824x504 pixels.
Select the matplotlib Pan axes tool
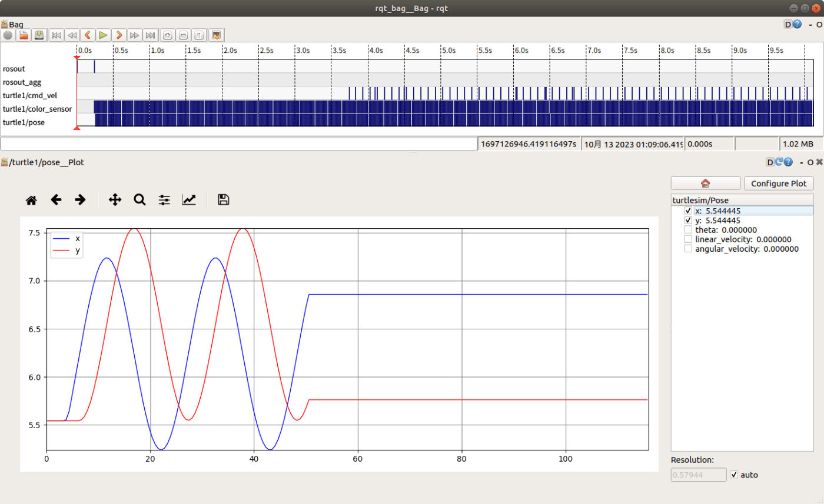click(115, 200)
